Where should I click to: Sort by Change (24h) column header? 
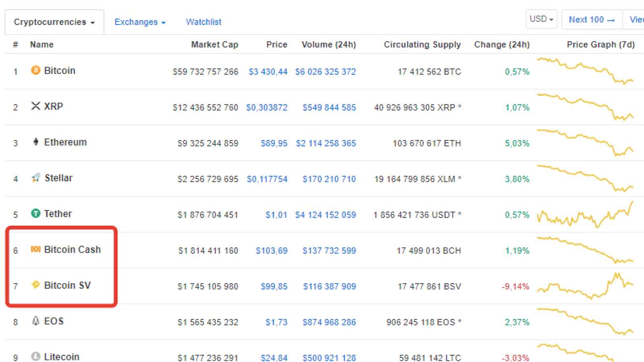[x=502, y=45]
